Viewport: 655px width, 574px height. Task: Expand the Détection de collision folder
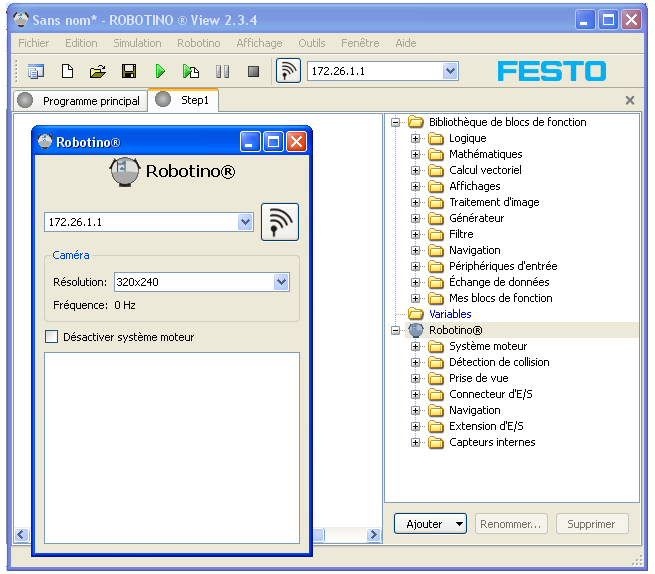(x=415, y=363)
